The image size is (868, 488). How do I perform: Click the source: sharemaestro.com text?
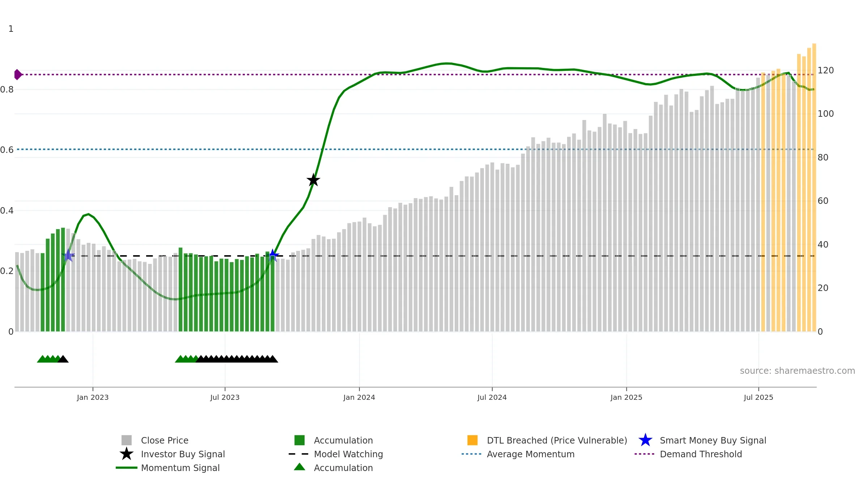[797, 371]
